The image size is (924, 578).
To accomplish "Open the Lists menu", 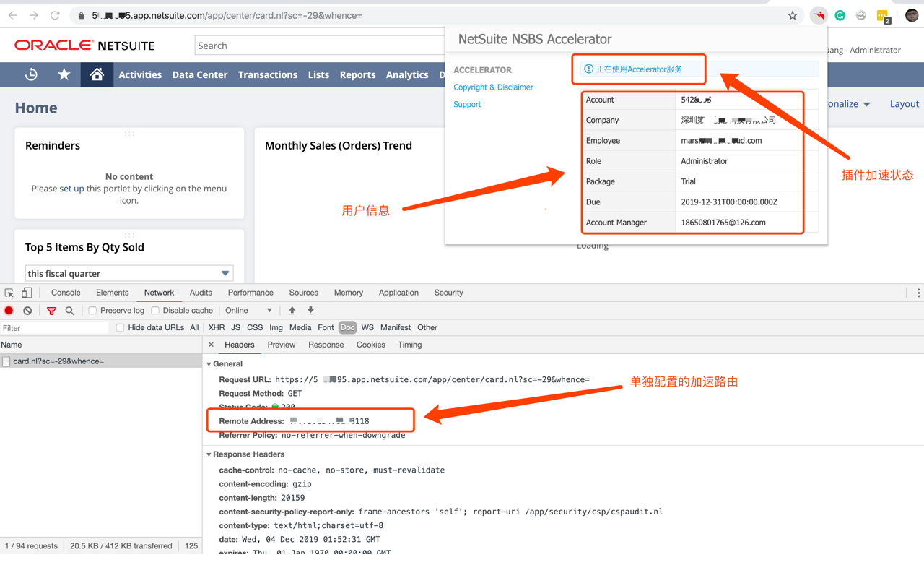I will pyautogui.click(x=318, y=74).
